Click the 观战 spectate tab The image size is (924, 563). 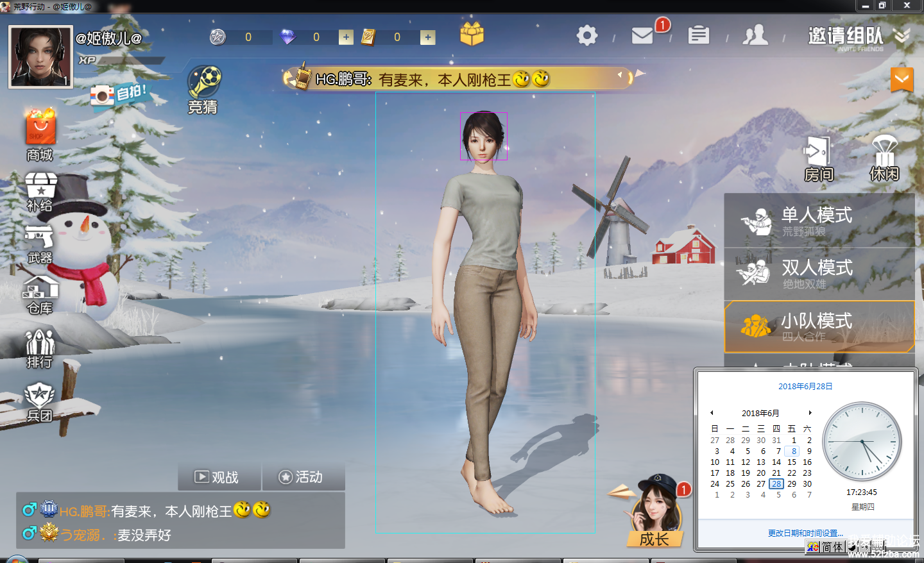click(219, 477)
